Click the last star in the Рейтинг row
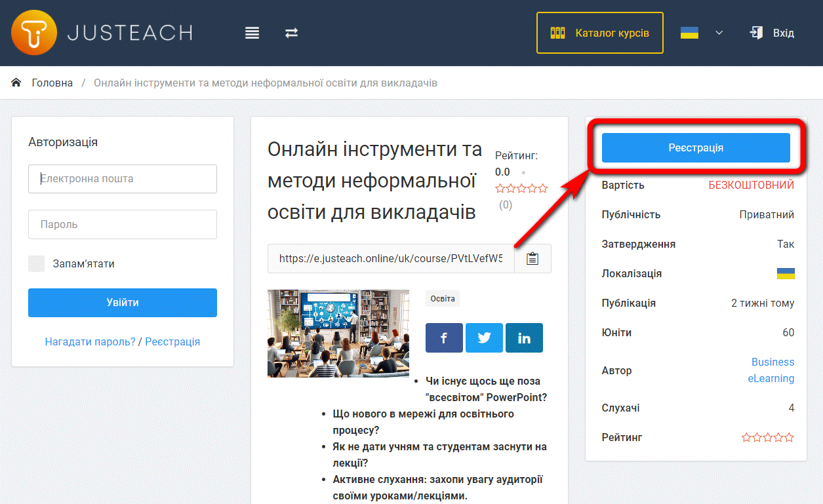 (788, 436)
